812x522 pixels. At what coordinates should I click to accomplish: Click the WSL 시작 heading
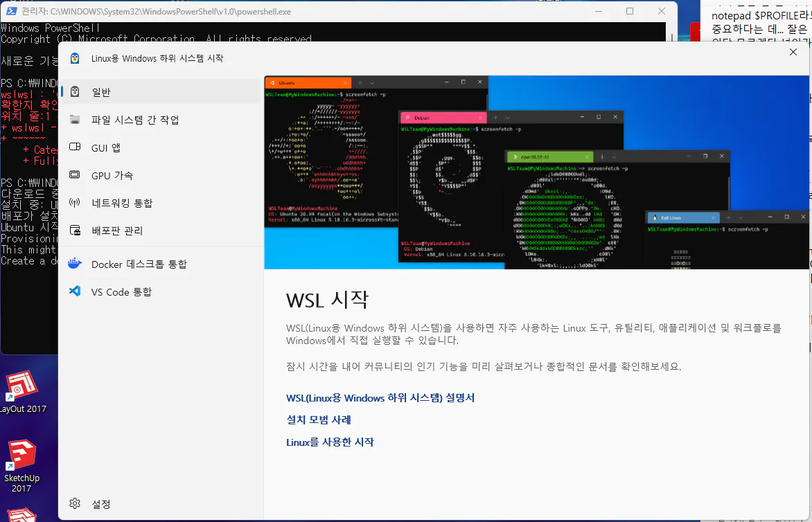[327, 300]
